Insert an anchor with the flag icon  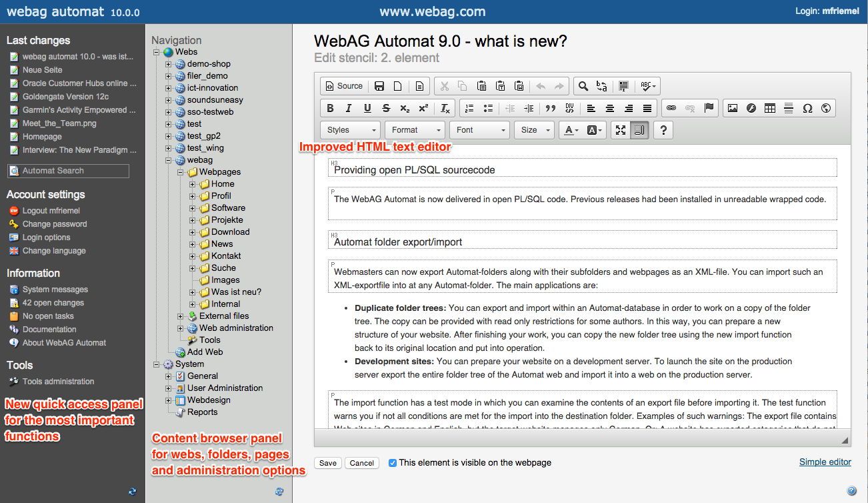[x=709, y=108]
